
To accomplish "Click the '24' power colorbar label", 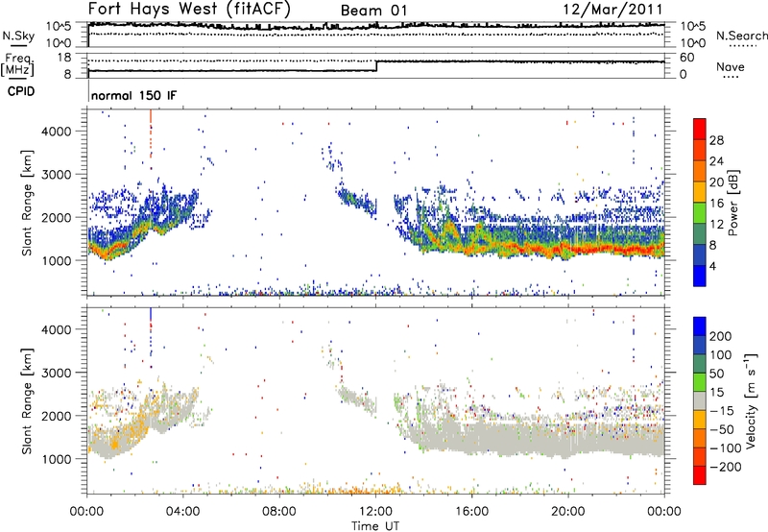I will click(716, 161).
